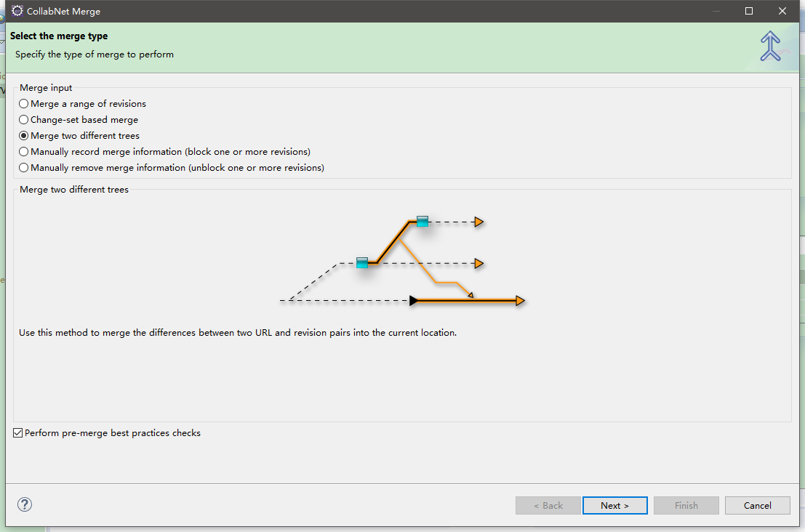
Task: Click the CollabNet Merge title bar icon
Action: [17, 11]
